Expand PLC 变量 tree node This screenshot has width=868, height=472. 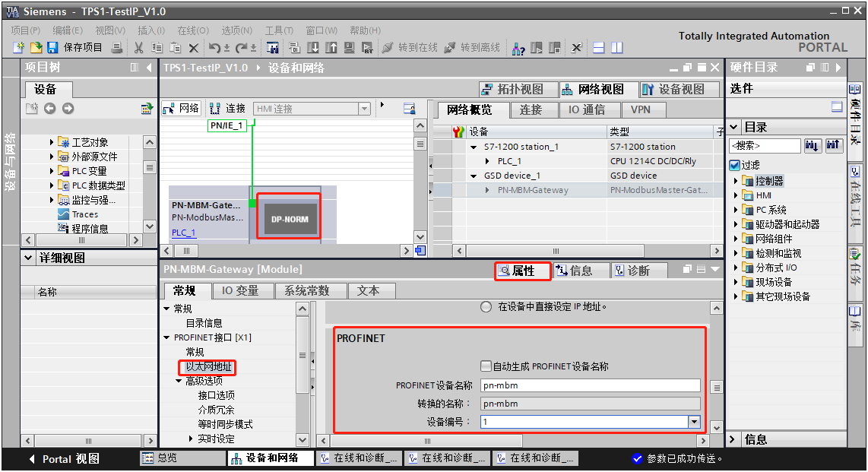52,171
